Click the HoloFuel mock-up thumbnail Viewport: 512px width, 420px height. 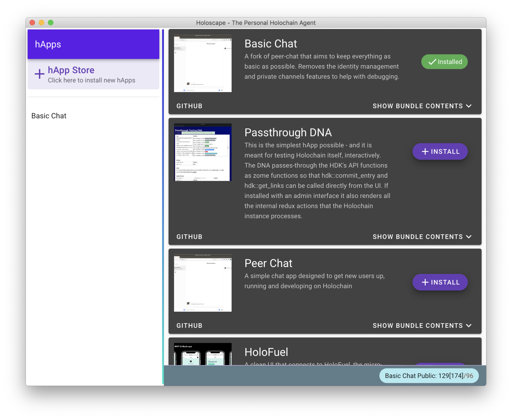click(203, 354)
